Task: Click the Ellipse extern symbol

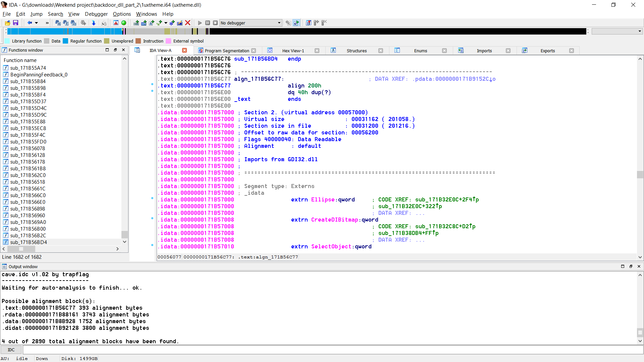Action: (x=323, y=199)
